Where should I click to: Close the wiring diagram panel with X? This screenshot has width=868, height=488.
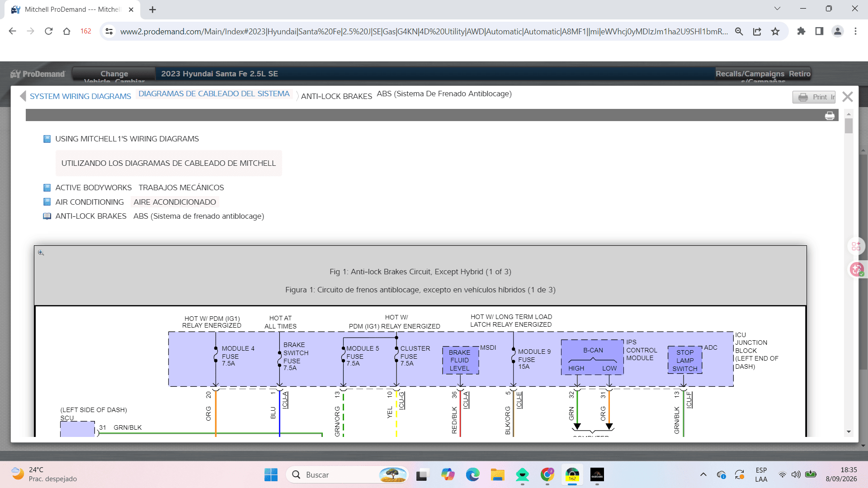(848, 97)
